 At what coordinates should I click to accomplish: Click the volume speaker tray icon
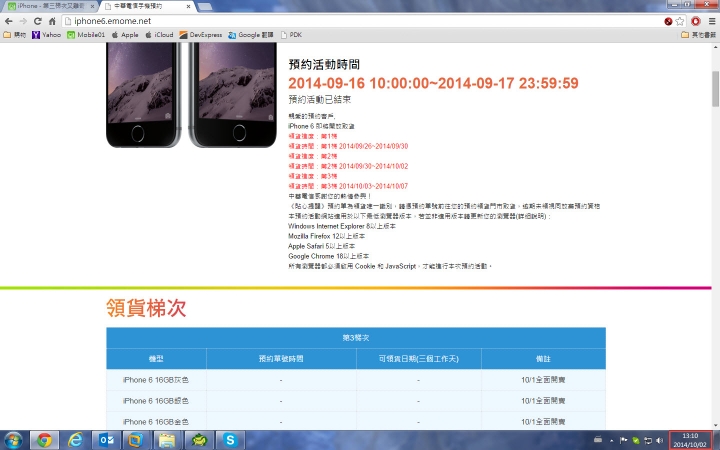pyautogui.click(x=660, y=440)
